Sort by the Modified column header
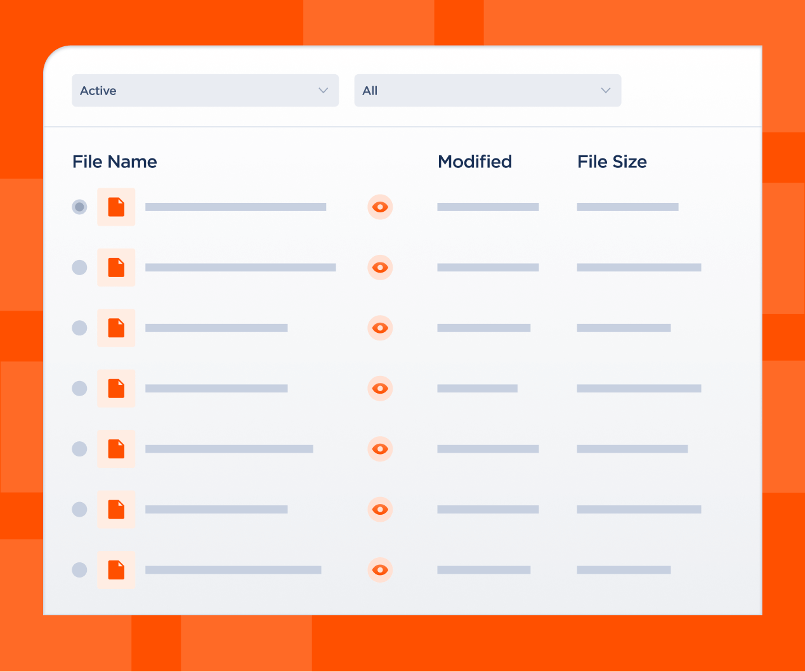Screen dimensions: 805x672 click(474, 162)
